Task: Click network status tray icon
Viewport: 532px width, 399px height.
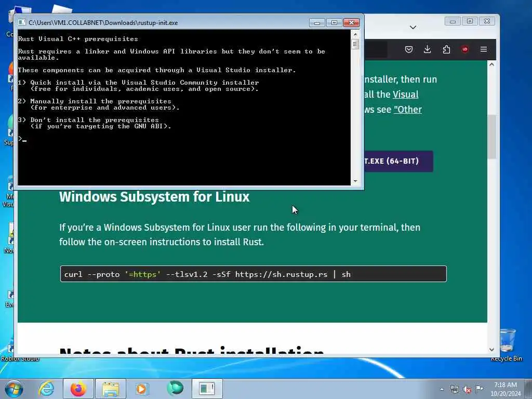Action: click(455, 389)
